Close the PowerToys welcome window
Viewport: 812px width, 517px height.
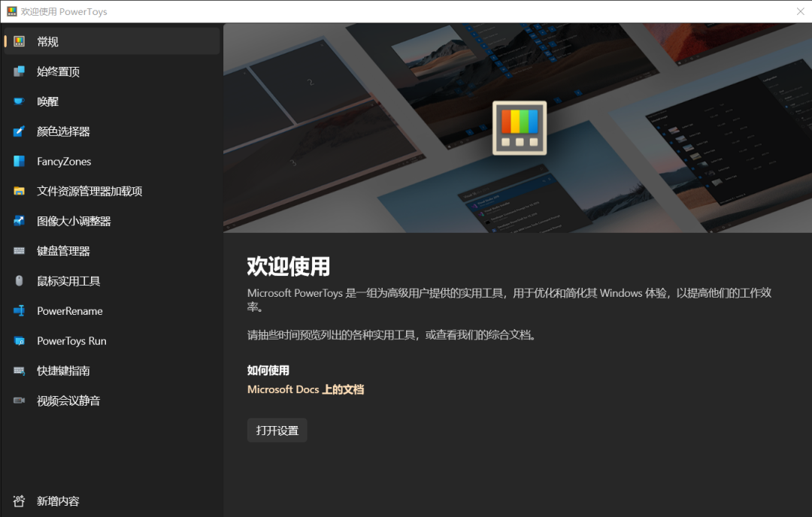tap(800, 11)
